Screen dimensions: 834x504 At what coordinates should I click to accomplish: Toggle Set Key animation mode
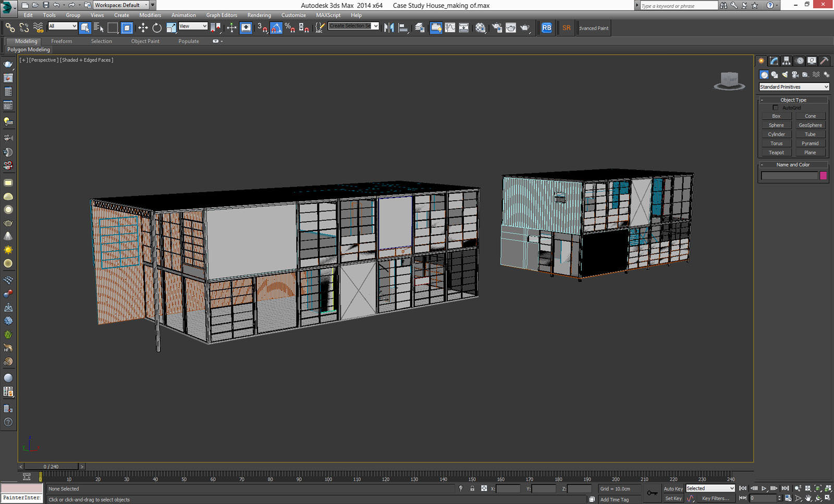[x=673, y=498]
